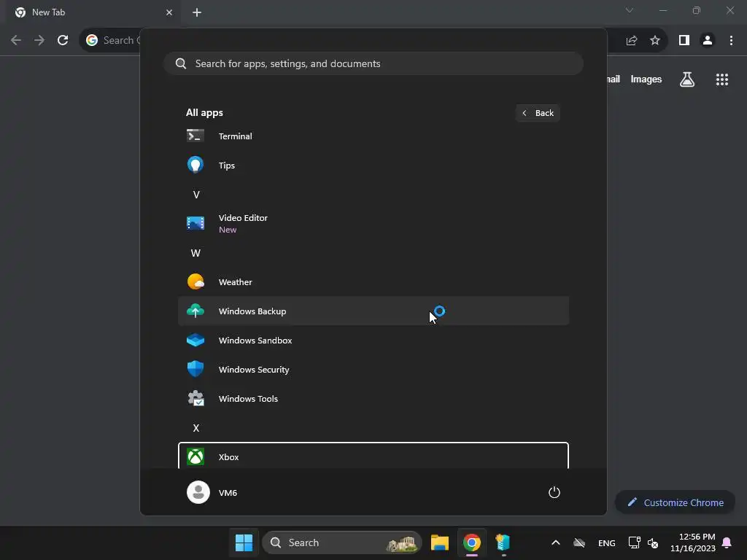This screenshot has width=747, height=560.
Task: Share this page from Chrome address bar
Action: [632, 40]
